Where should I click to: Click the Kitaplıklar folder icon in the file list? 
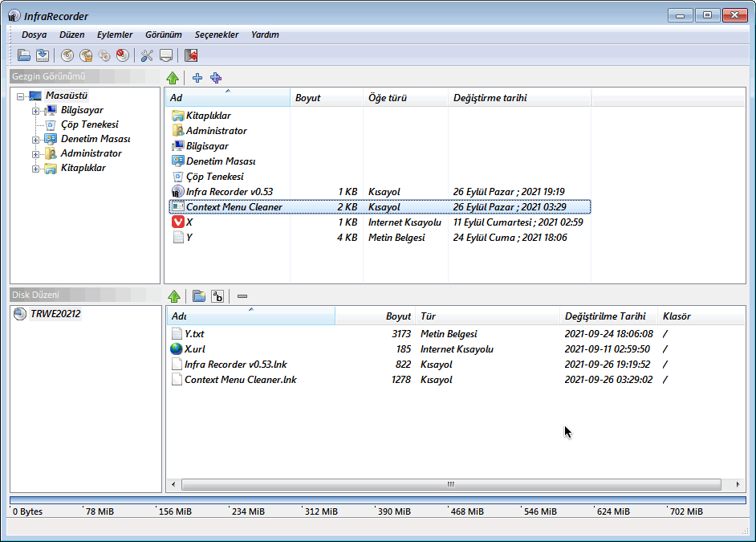tap(178, 116)
